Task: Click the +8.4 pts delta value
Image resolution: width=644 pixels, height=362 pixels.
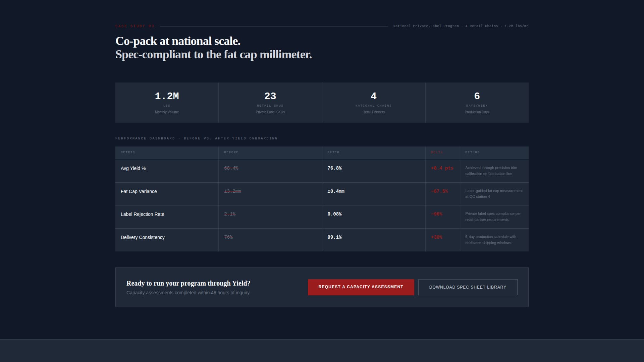Action: coord(442,168)
